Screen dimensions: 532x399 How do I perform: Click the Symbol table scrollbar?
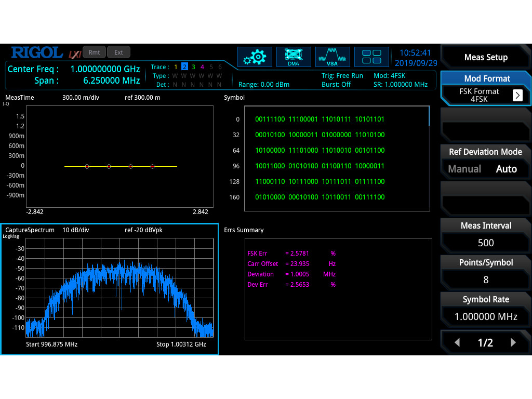coord(429,116)
